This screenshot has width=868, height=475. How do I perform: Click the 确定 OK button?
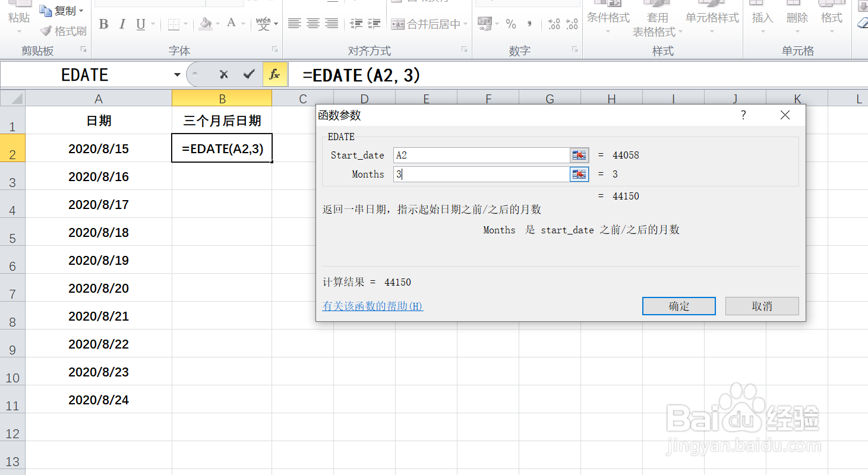[678, 306]
